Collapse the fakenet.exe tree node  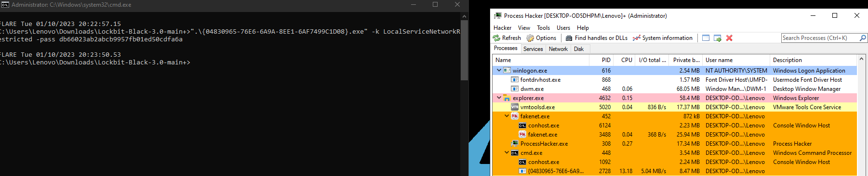pos(507,116)
